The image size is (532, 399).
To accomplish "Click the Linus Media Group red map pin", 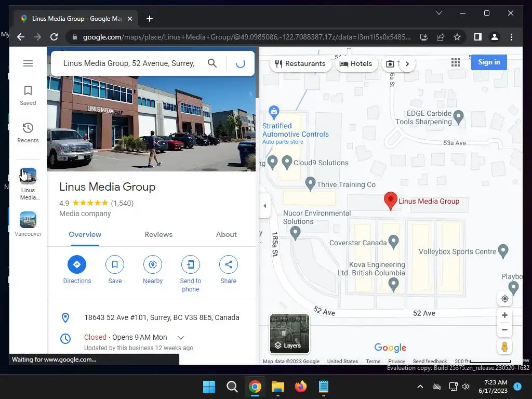I will 391,201.
